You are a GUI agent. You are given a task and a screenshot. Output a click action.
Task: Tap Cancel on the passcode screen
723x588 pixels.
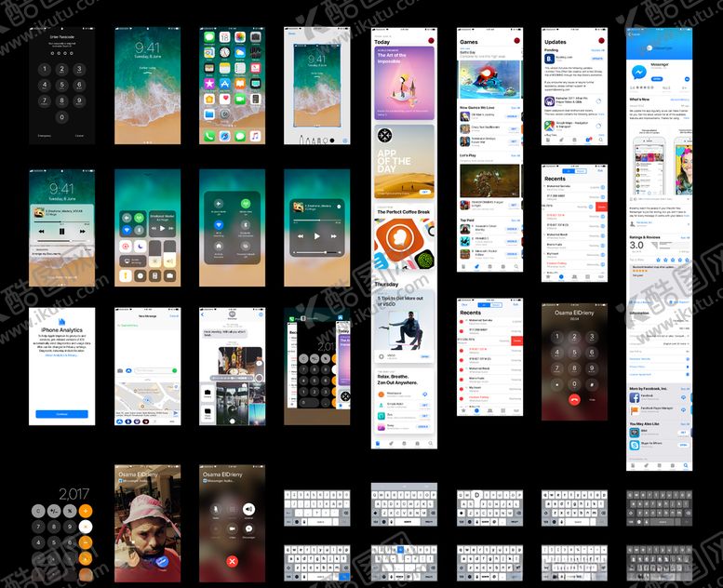tap(79, 136)
